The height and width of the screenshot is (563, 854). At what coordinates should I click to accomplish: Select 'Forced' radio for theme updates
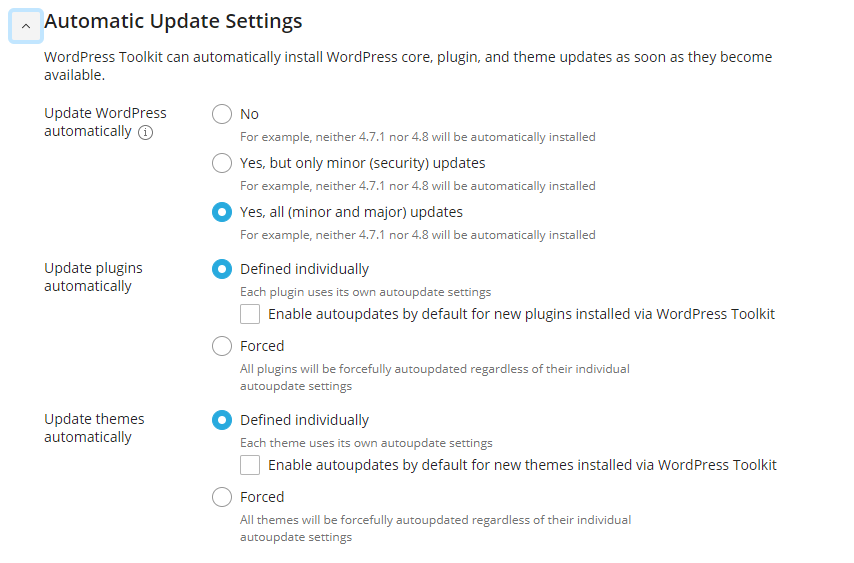click(x=222, y=497)
